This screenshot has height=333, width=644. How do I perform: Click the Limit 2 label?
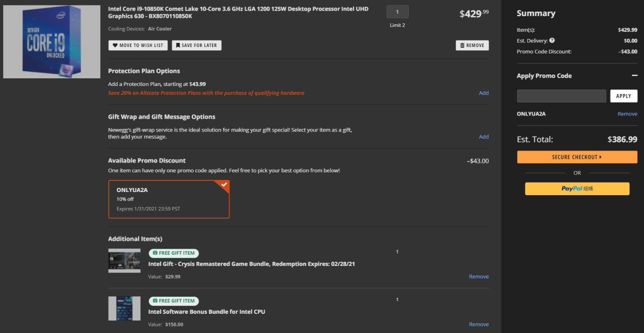(398, 25)
